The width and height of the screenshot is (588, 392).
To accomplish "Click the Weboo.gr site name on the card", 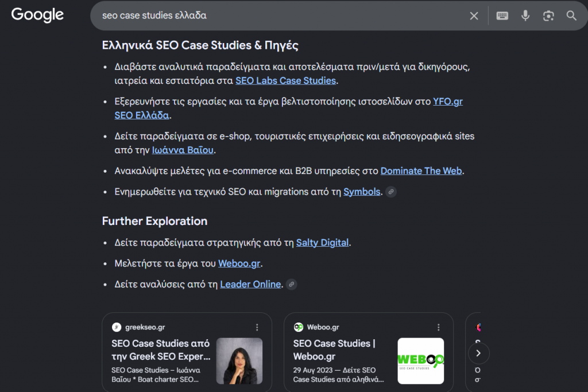I will tap(323, 327).
